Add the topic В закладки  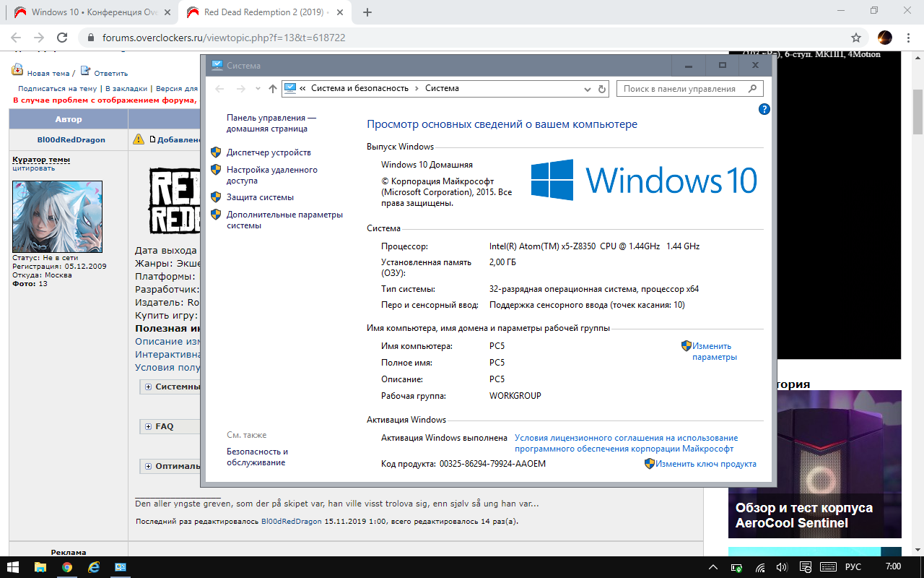point(126,88)
